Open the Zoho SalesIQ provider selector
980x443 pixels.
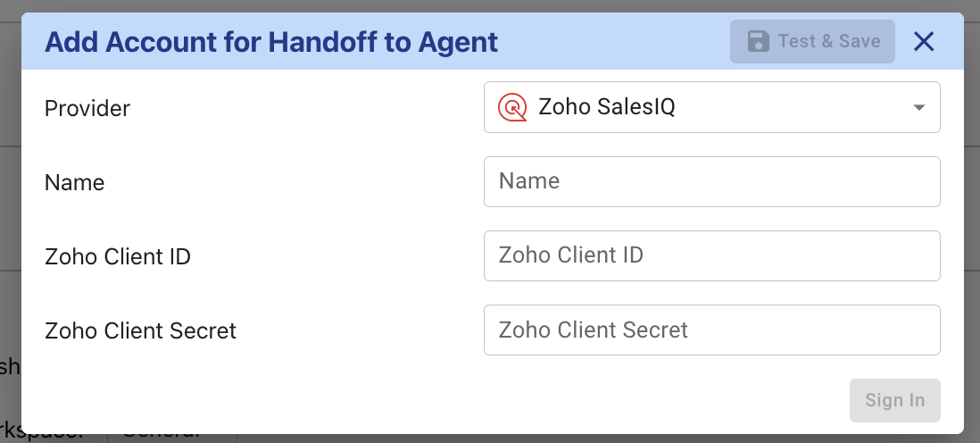pyautogui.click(x=711, y=107)
